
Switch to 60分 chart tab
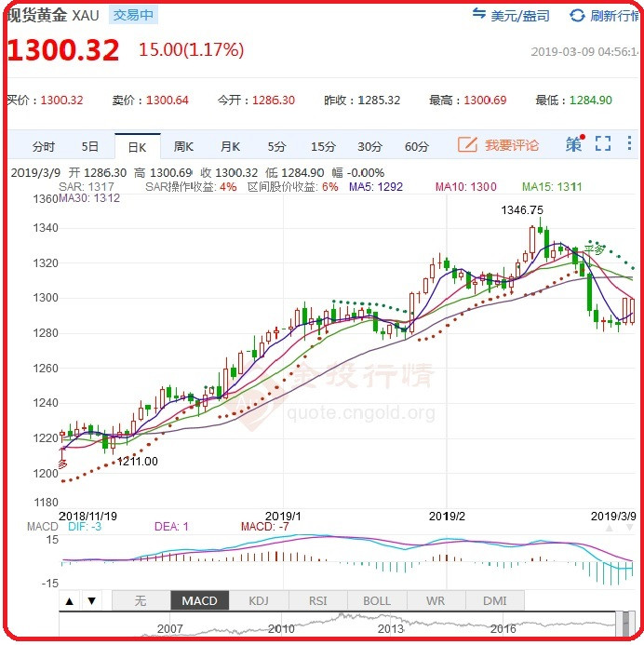point(417,146)
